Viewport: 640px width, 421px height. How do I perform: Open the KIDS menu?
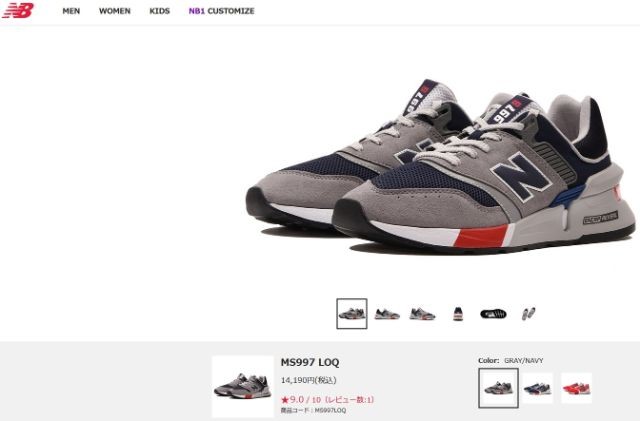(160, 11)
